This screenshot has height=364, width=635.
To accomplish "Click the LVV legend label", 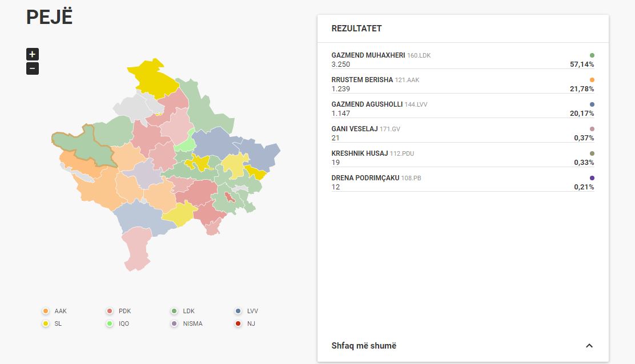I will [x=253, y=311].
